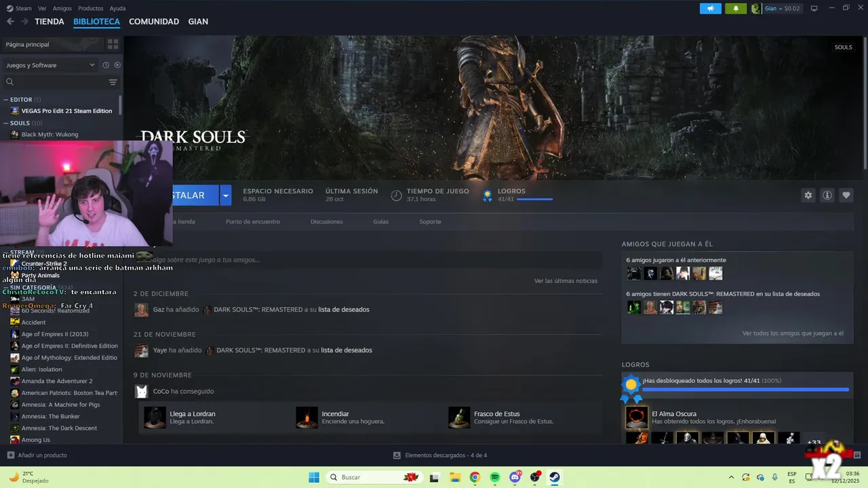Screen dimensions: 868x488
Task: Show ready-to-play games filter icon
Action: click(x=117, y=65)
